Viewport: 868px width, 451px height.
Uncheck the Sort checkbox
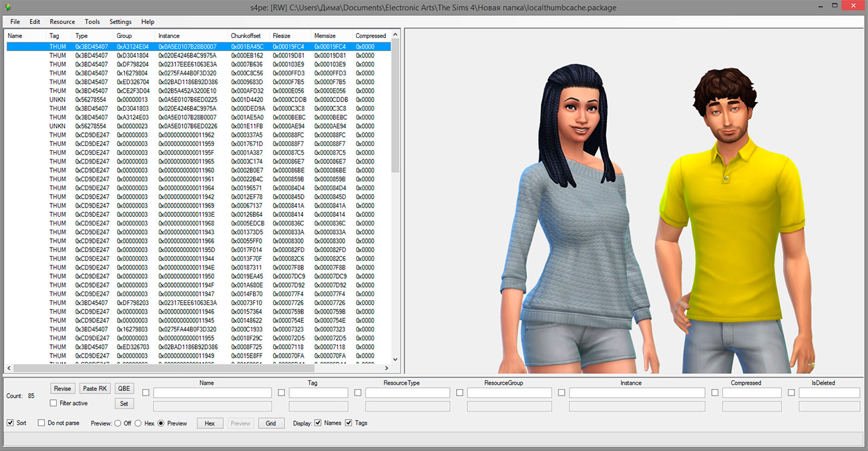10,423
